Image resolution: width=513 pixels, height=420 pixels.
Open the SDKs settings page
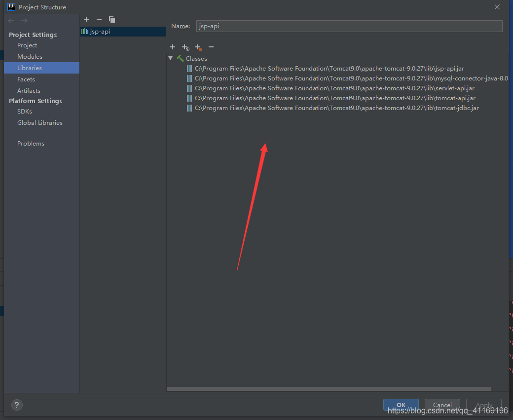tap(25, 112)
